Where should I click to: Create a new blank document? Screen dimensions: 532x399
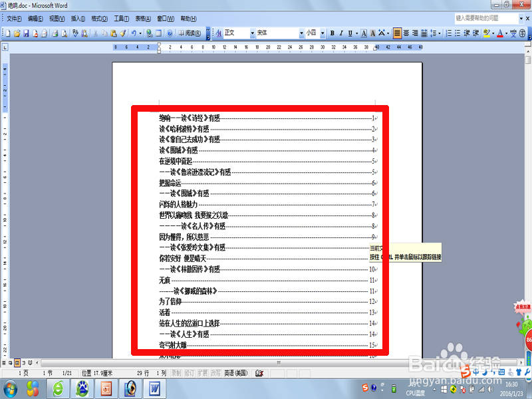pyautogui.click(x=8, y=33)
